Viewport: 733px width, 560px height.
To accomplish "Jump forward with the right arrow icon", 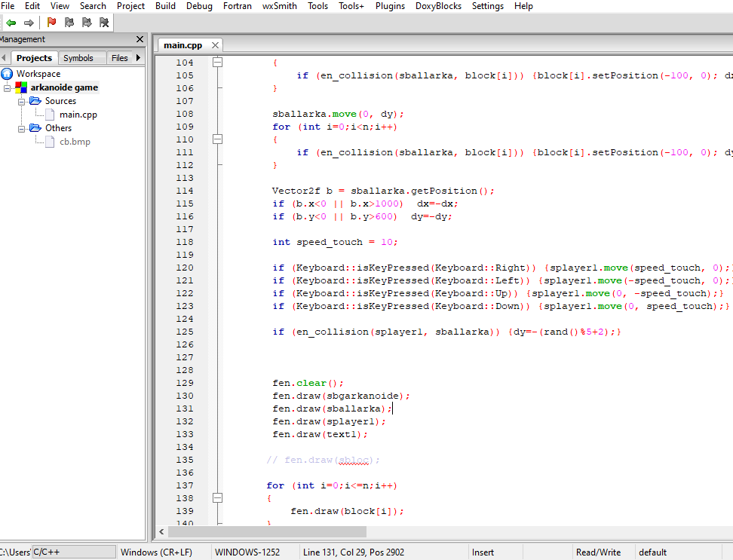I will point(29,23).
